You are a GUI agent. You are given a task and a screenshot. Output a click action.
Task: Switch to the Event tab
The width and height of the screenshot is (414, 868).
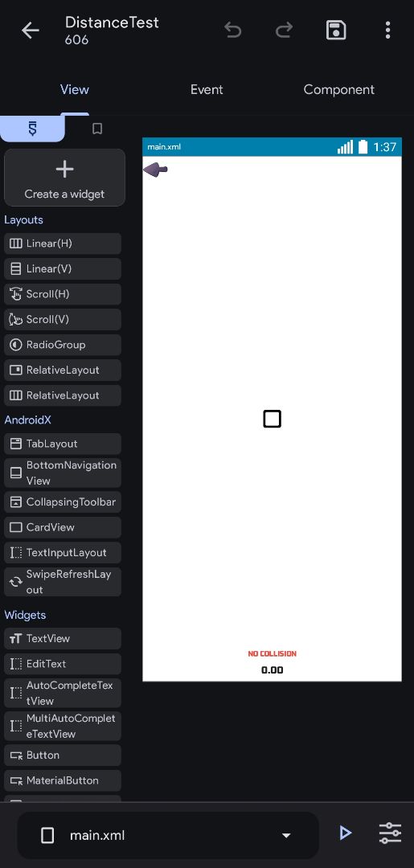tap(207, 90)
